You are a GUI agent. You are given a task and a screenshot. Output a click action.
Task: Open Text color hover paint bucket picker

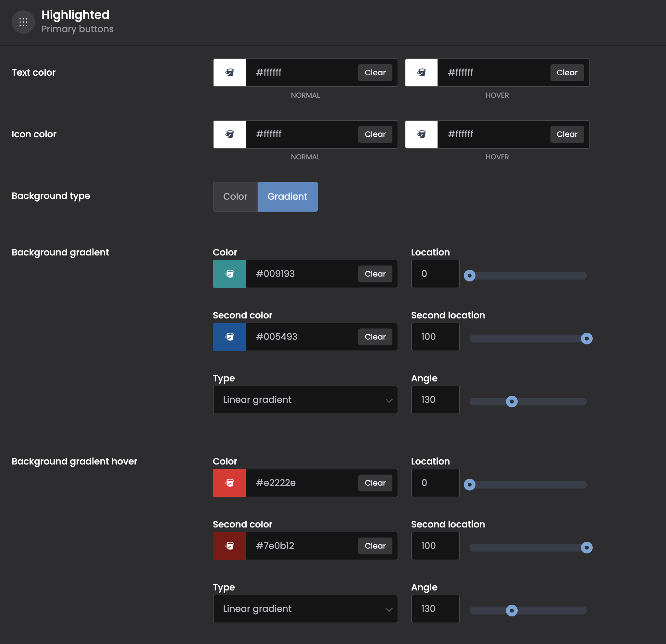click(x=421, y=73)
